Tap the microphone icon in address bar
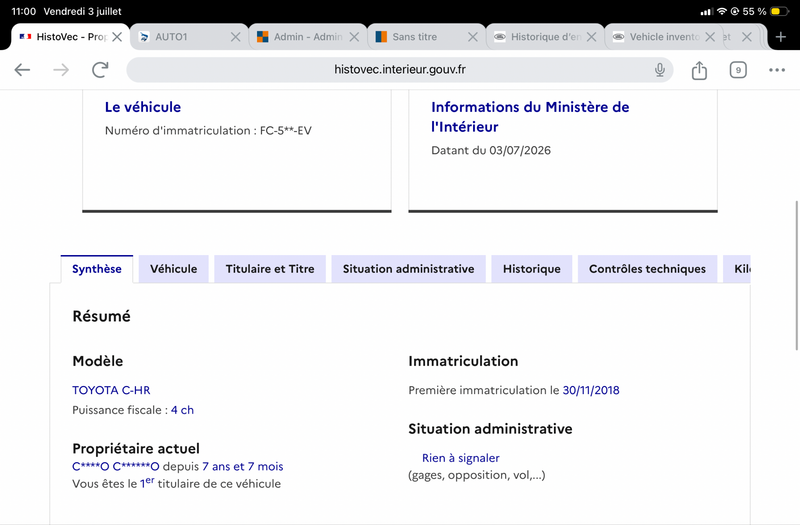The width and height of the screenshot is (800, 525). pyautogui.click(x=660, y=70)
